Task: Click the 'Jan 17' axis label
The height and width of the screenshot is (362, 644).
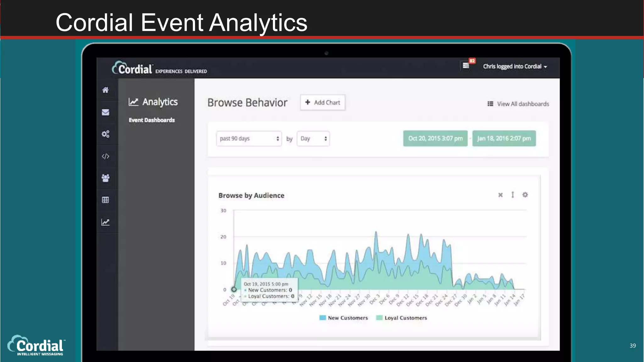Action: [519, 300]
